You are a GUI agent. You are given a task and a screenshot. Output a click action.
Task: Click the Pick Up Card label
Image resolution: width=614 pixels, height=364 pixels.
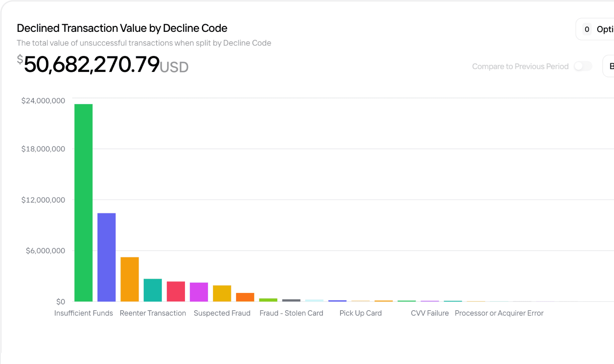(x=361, y=313)
